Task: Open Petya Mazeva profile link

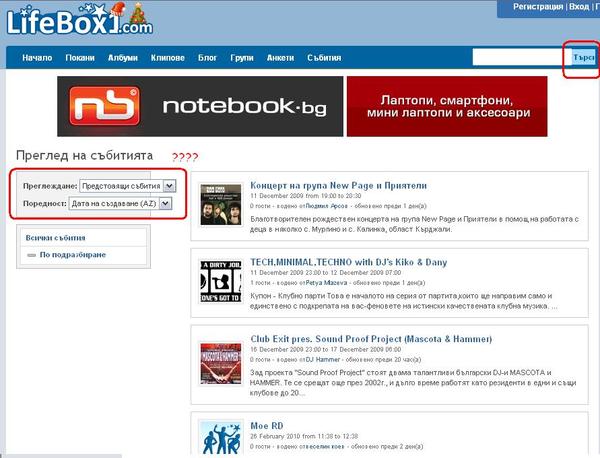Action: click(x=326, y=283)
